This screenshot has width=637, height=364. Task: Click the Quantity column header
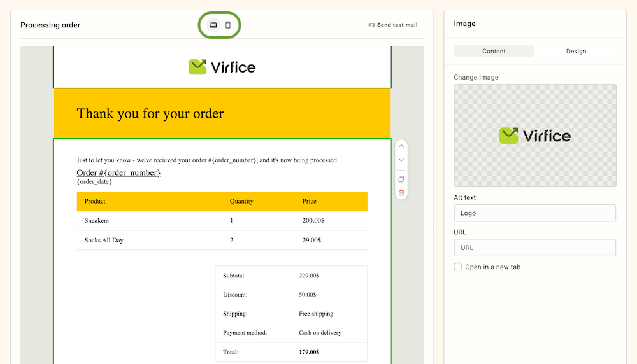tap(241, 201)
